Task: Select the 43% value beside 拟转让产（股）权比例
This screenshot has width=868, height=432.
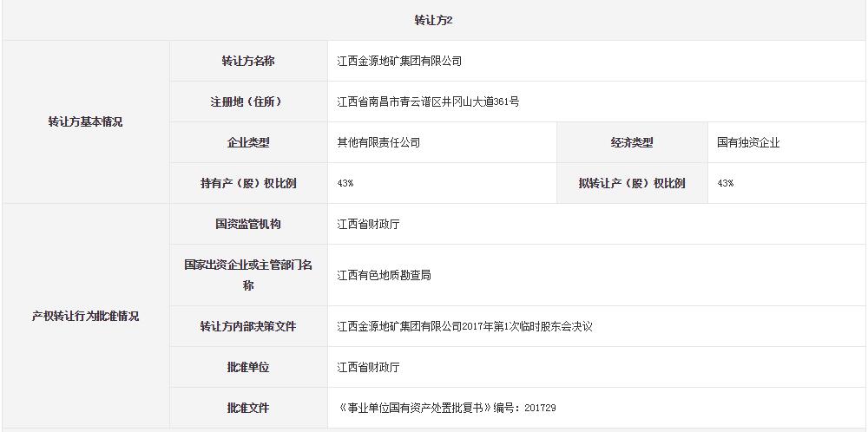Action: coord(725,183)
